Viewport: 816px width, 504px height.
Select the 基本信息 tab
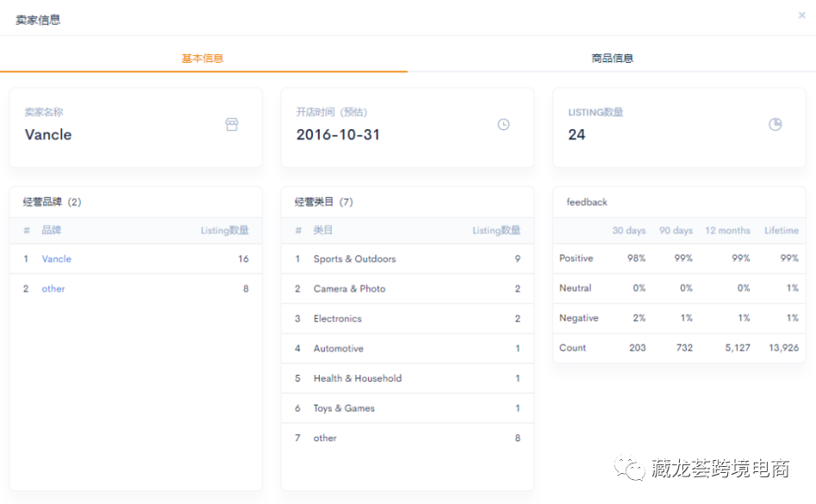[x=203, y=59]
